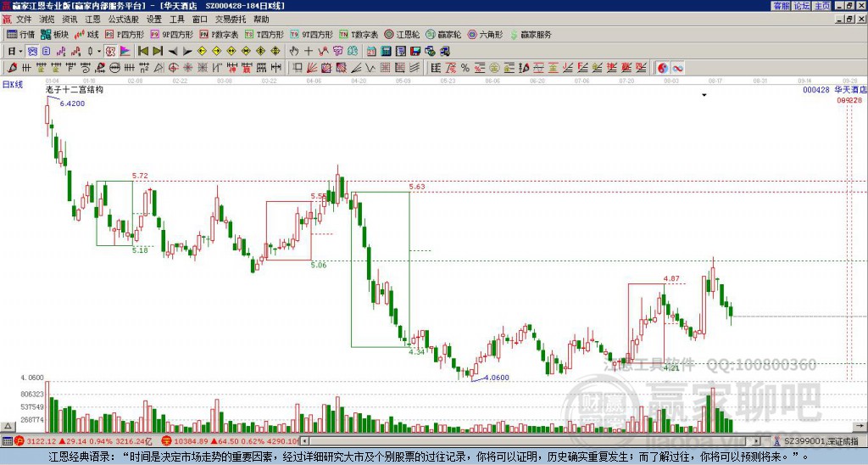Select the red pen drawing tool

click(x=11, y=68)
